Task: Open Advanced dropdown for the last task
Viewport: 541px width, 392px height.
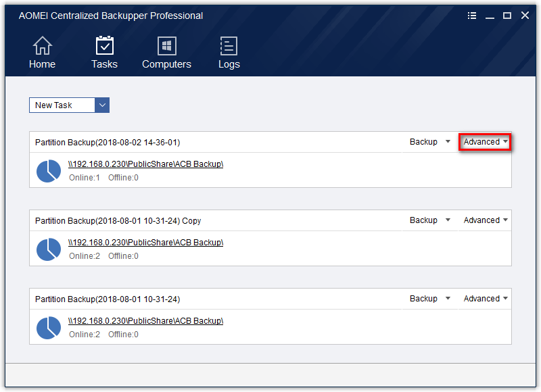Action: [x=485, y=299]
